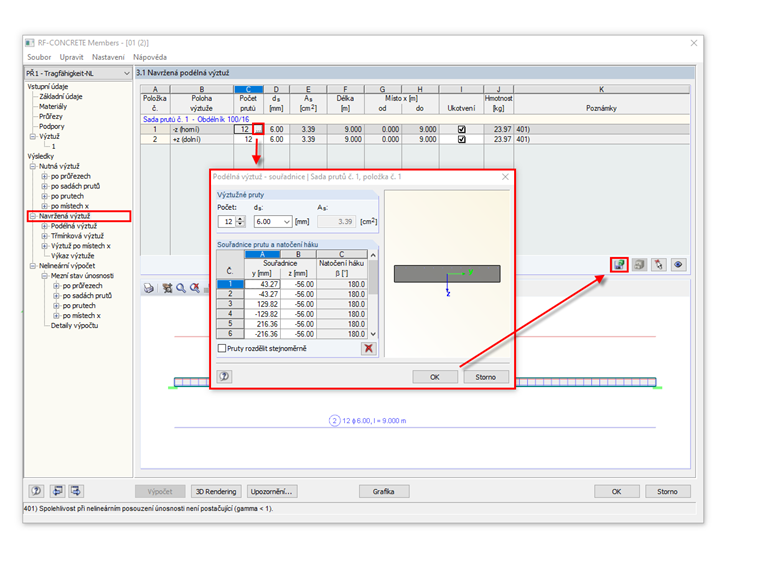This screenshot has height=570, width=760.
Task: Open the Upravit menu
Action: pos(71,57)
